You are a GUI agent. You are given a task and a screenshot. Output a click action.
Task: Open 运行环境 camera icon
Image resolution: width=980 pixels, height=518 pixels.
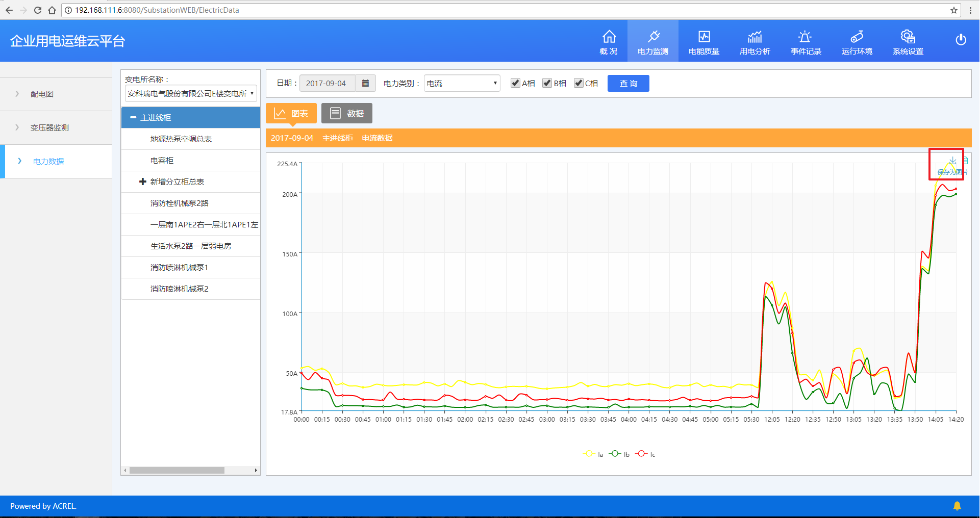pyautogui.click(x=857, y=37)
